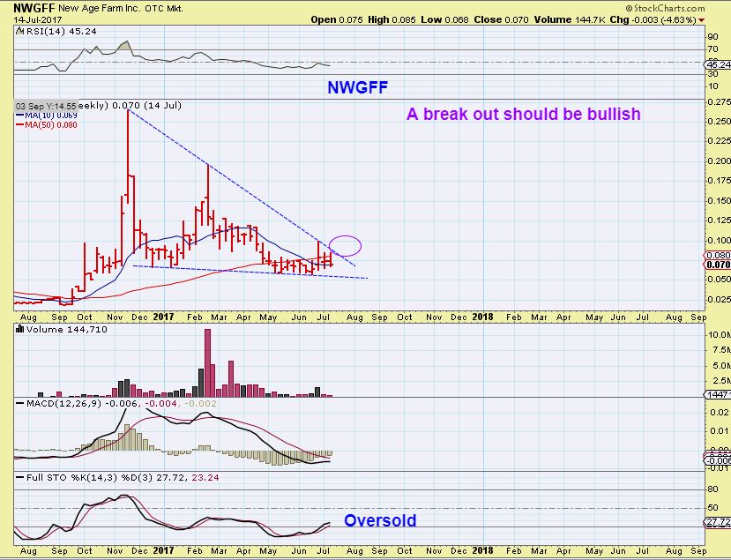Click the Volume 144.7K header value

coord(570,19)
